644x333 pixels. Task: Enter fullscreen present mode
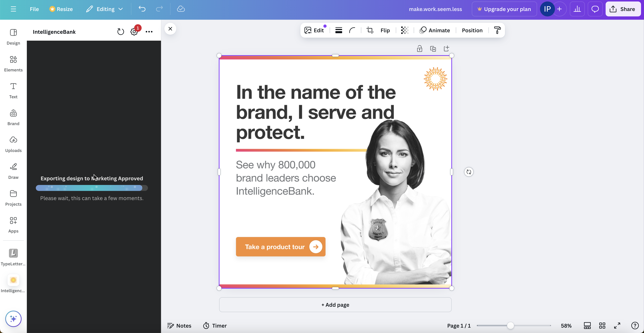[617, 326]
